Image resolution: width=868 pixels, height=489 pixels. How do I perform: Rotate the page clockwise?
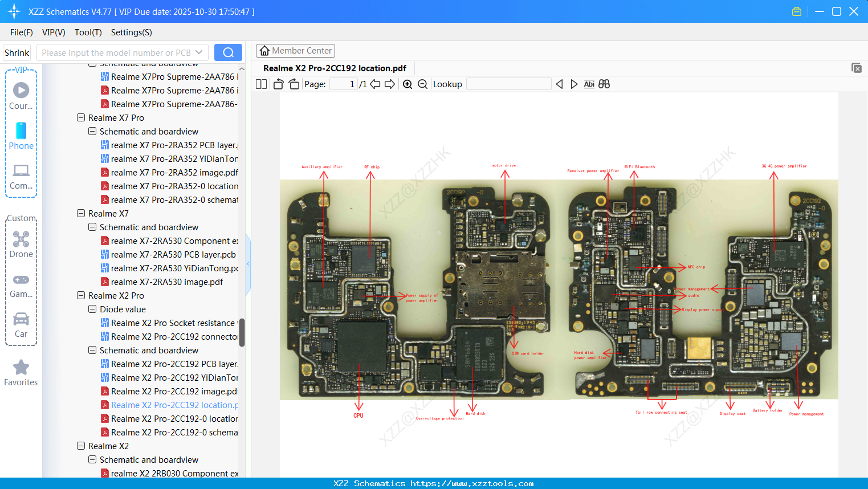pos(294,84)
